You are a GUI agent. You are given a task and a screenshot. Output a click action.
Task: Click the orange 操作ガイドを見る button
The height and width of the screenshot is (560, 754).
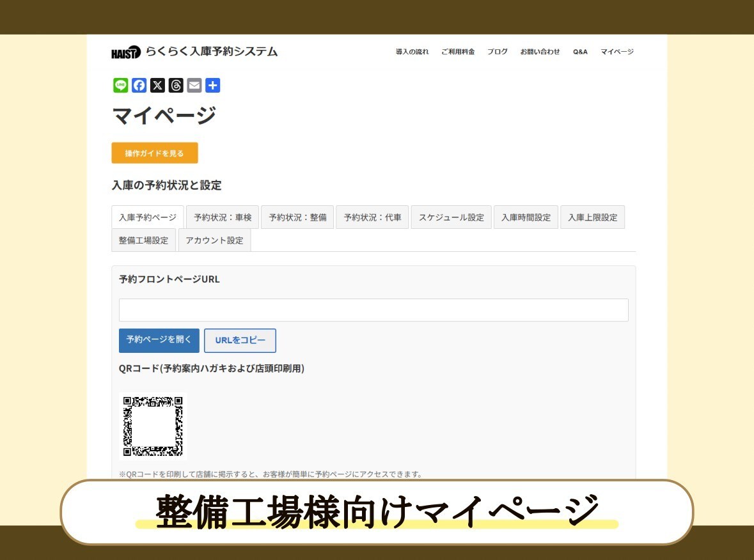click(155, 153)
